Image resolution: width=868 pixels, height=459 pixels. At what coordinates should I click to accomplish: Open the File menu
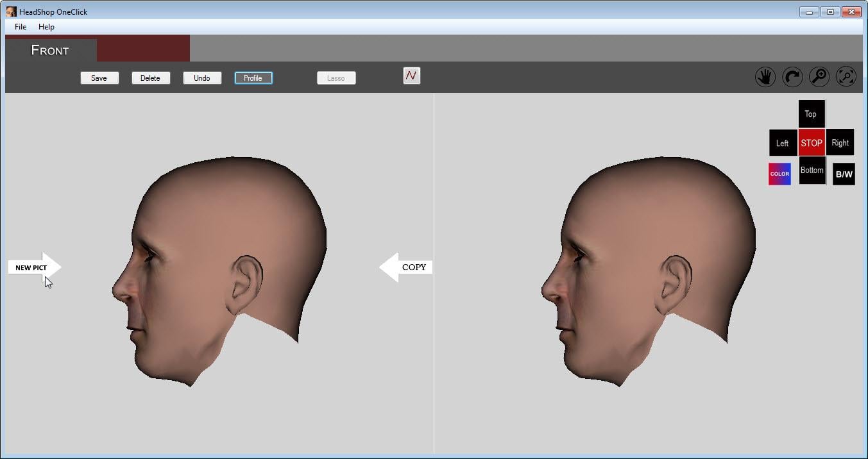21,27
